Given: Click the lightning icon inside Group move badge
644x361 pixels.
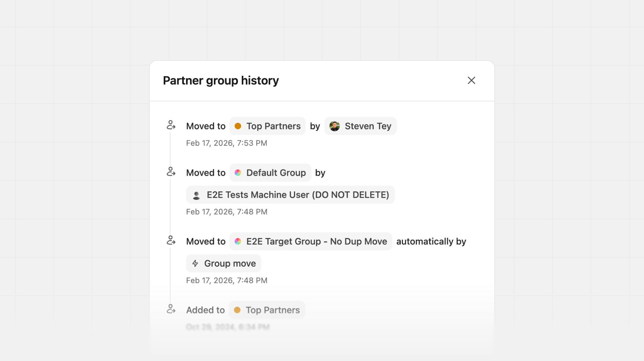Looking at the screenshot, I should point(195,263).
